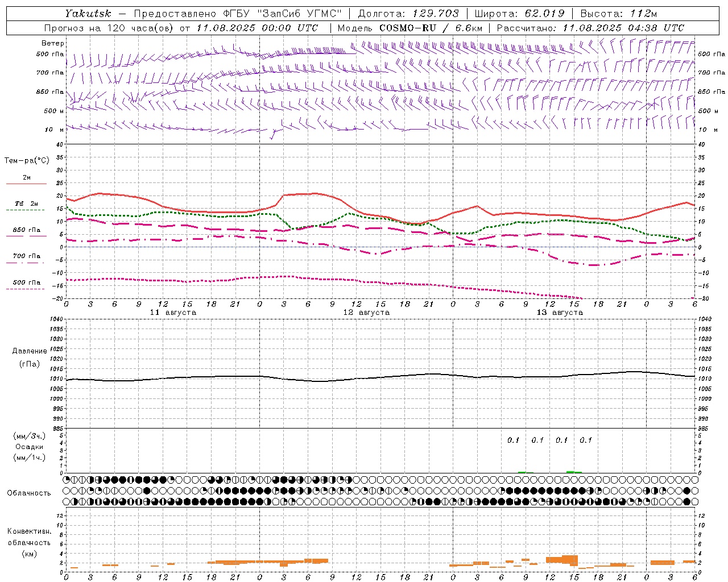Click the 'Модель COSMO-RU / 6.6км' model label

410,28
